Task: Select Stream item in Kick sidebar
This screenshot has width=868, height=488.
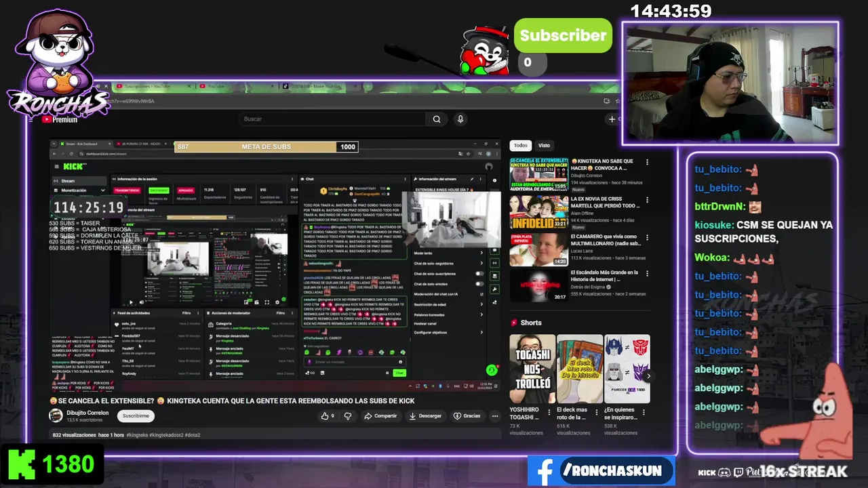Action: tap(79, 181)
